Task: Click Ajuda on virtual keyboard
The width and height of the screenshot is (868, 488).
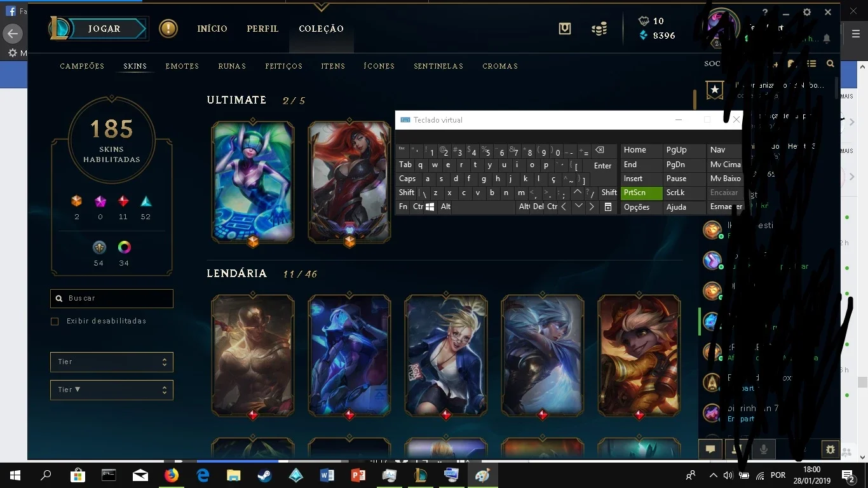Action: (x=685, y=207)
